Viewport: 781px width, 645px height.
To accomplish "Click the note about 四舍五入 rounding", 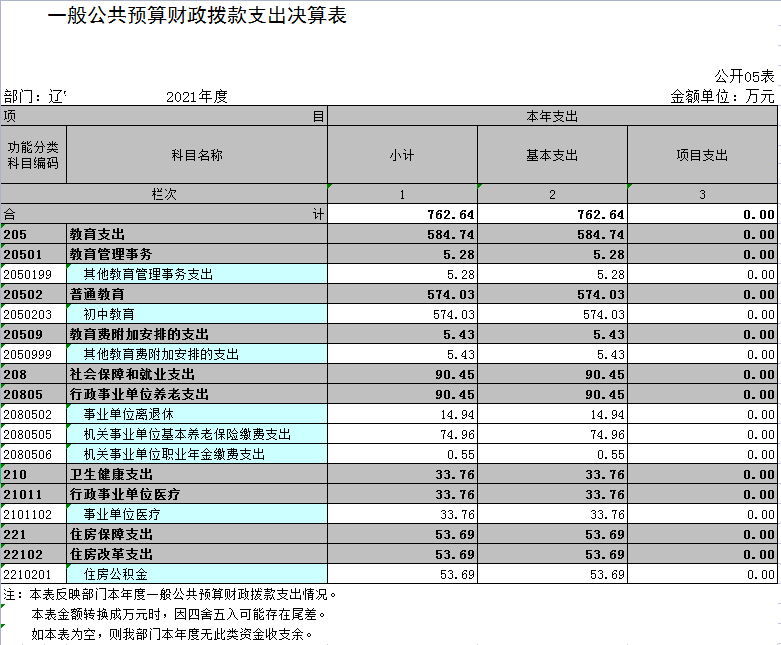I will click(178, 614).
